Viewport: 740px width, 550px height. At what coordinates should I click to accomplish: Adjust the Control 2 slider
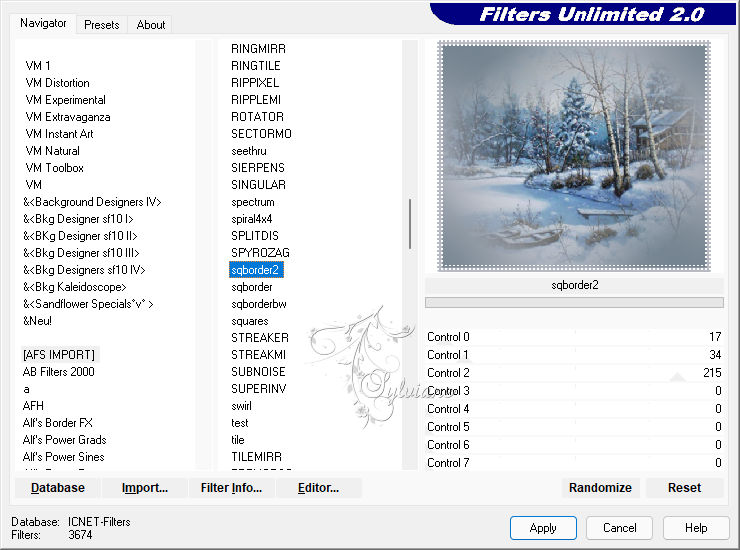coord(574,372)
